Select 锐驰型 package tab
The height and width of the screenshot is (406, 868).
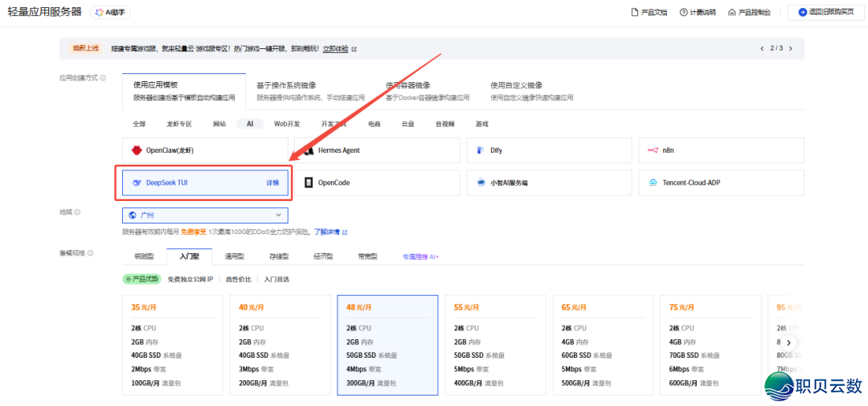click(144, 257)
